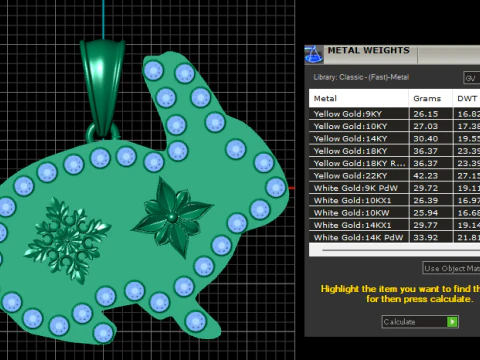Select the Yellow Gold:18KY row
Viewport: 480px width, 360px height.
pyautogui.click(x=394, y=151)
